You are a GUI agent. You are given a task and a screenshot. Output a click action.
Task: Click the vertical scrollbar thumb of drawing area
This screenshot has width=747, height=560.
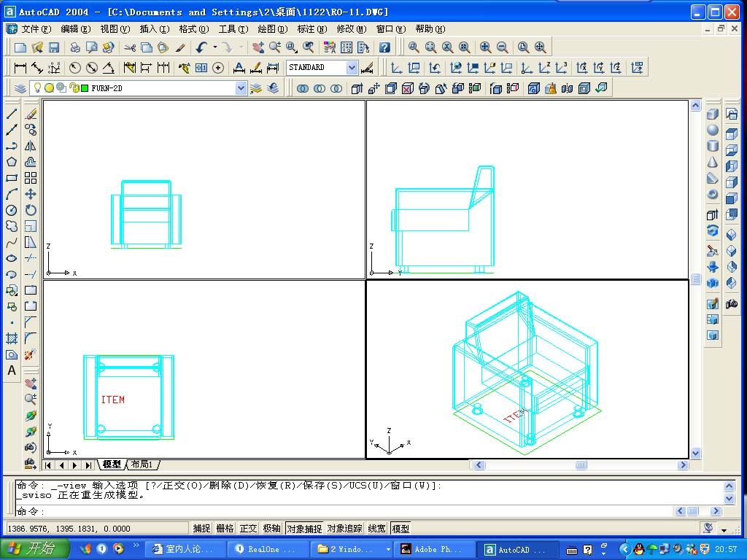pyautogui.click(x=695, y=279)
